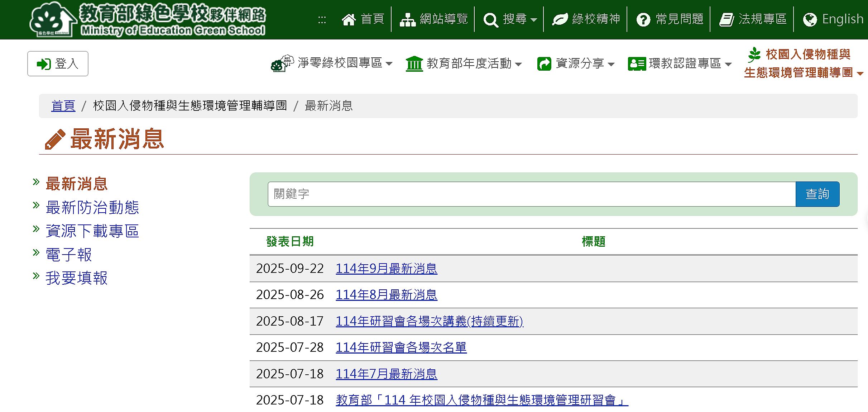Image resolution: width=868 pixels, height=412 pixels.
Task: Select 資源下載專區 sidebar item
Action: (x=92, y=231)
